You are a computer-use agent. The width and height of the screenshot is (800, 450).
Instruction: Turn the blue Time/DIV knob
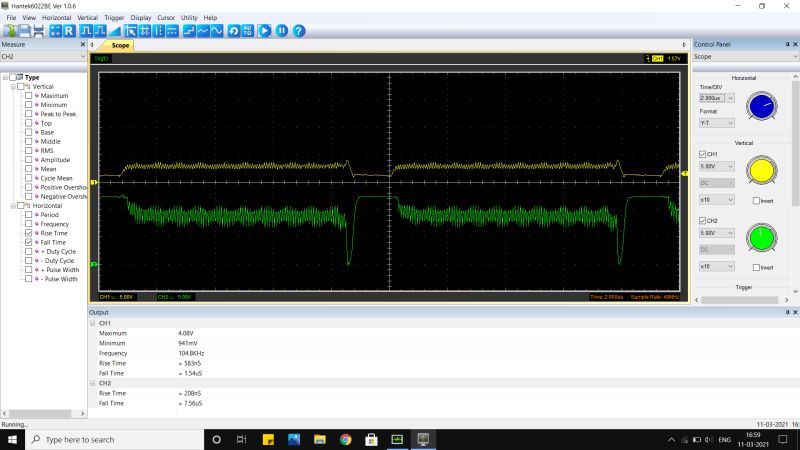761,106
